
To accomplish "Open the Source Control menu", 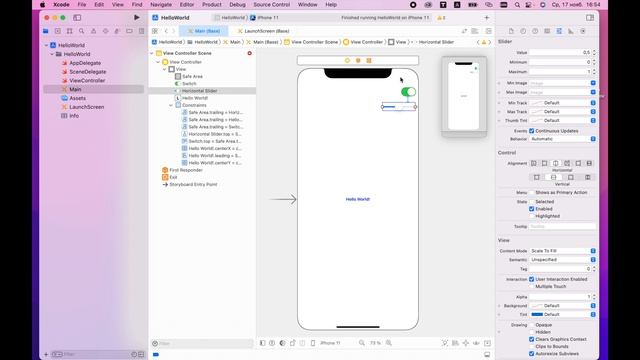I will point(271,4).
